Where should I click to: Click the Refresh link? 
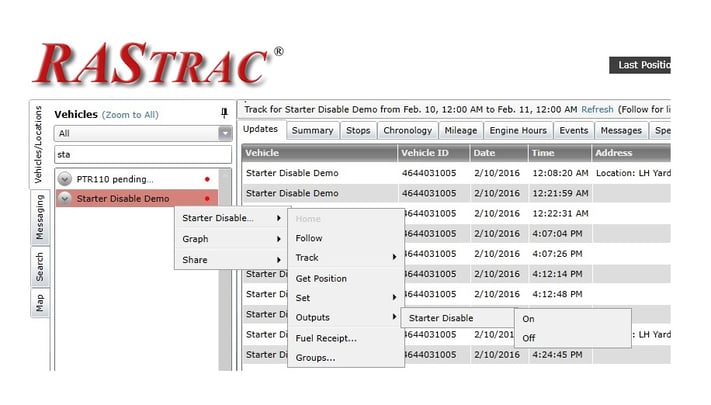click(597, 110)
